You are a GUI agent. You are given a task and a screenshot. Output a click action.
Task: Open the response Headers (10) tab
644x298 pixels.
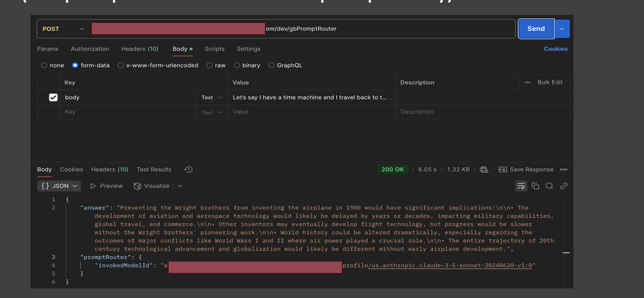[x=110, y=169]
